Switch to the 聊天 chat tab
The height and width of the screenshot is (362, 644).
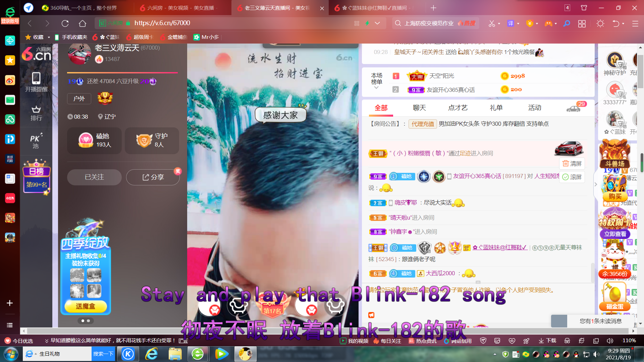[419, 108]
